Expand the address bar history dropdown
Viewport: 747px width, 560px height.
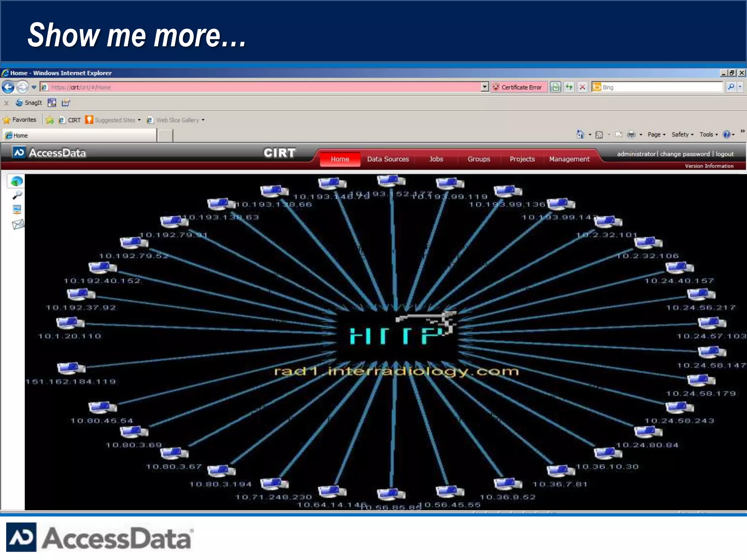(x=484, y=87)
